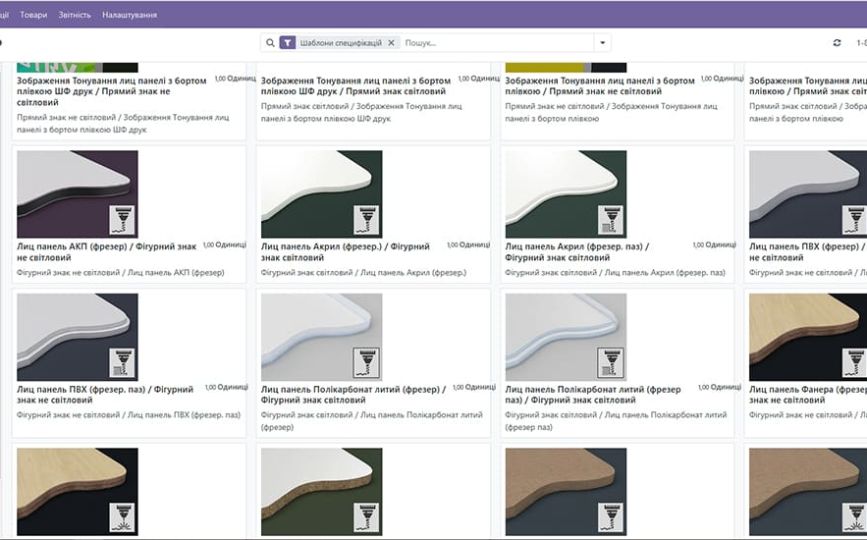This screenshot has height=540, width=867.
Task: Open the Полікарбонат литий (фрезер паз) thumbnail
Action: [566, 337]
